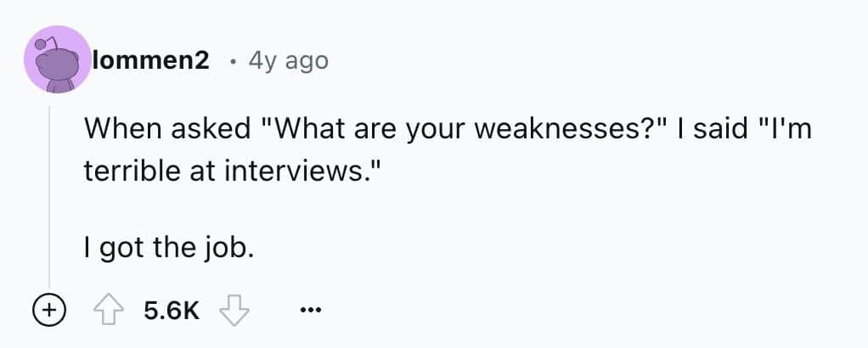Click lommen2's purple Snoo avatar
The image size is (868, 348).
tap(59, 60)
